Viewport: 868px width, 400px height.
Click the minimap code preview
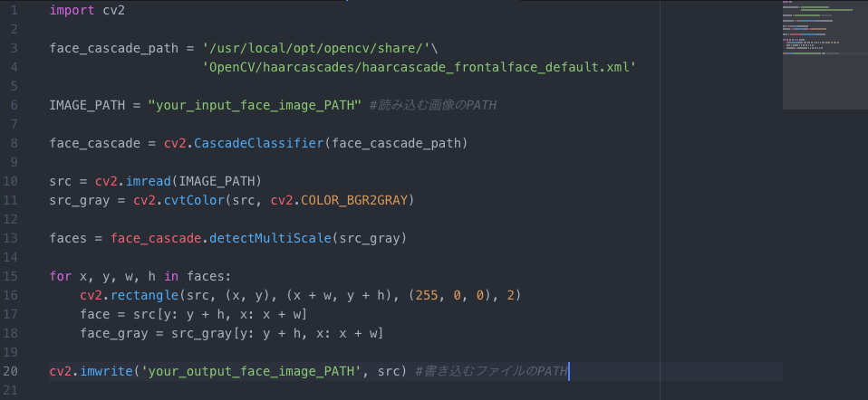825,55
